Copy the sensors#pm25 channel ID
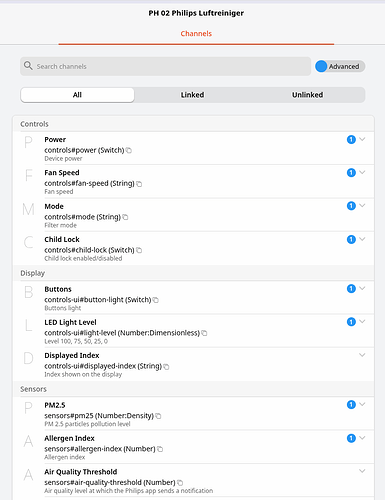 coord(158,416)
